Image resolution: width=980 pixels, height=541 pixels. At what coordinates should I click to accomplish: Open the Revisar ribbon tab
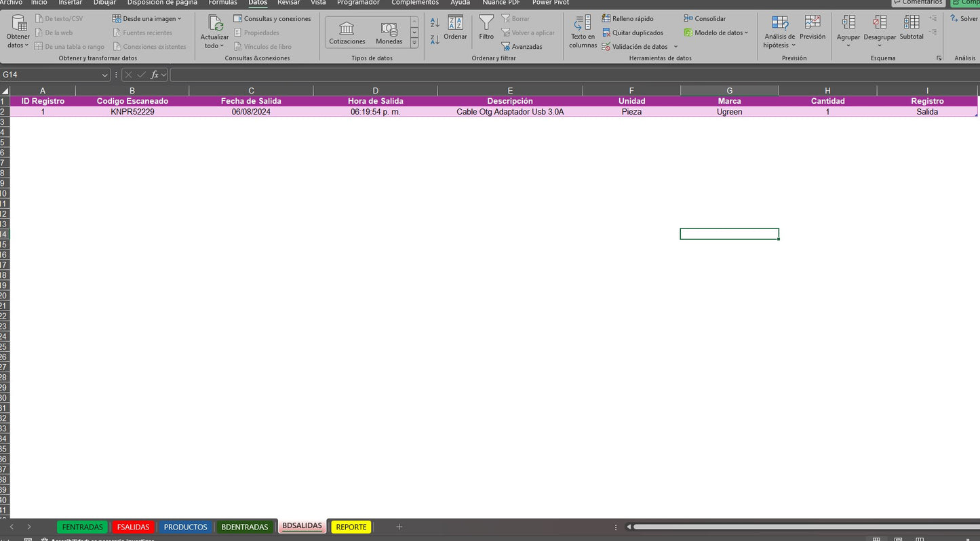click(288, 3)
